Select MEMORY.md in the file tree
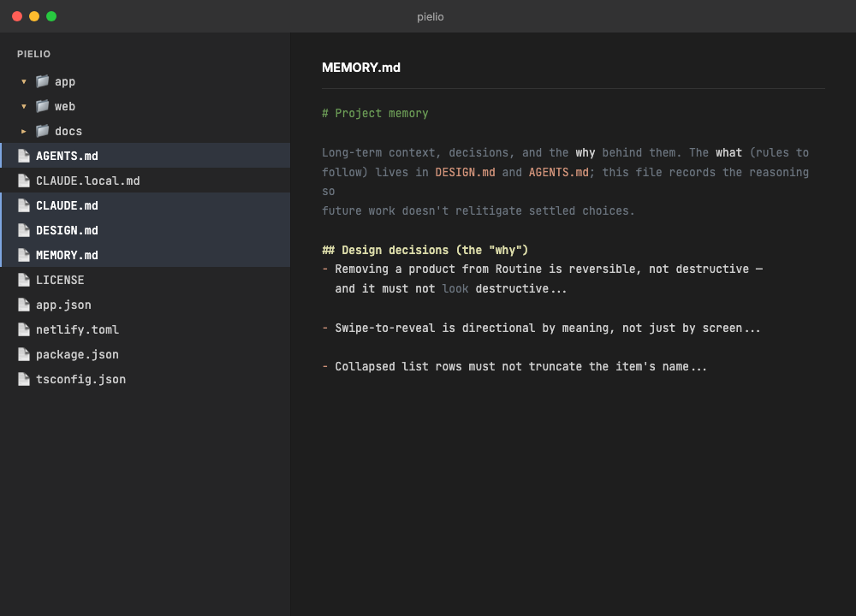Screen dimensions: 856x616 tap(146, 255)
